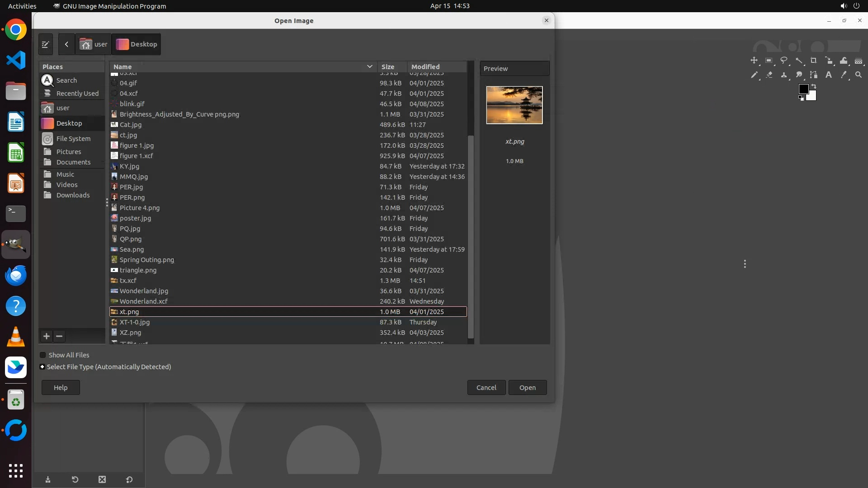Click the black foreground color swatch

pyautogui.click(x=803, y=89)
